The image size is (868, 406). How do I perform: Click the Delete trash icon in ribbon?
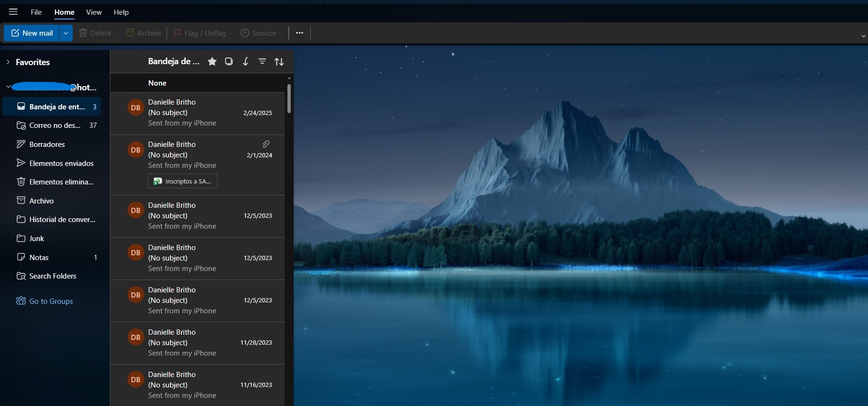tap(83, 33)
